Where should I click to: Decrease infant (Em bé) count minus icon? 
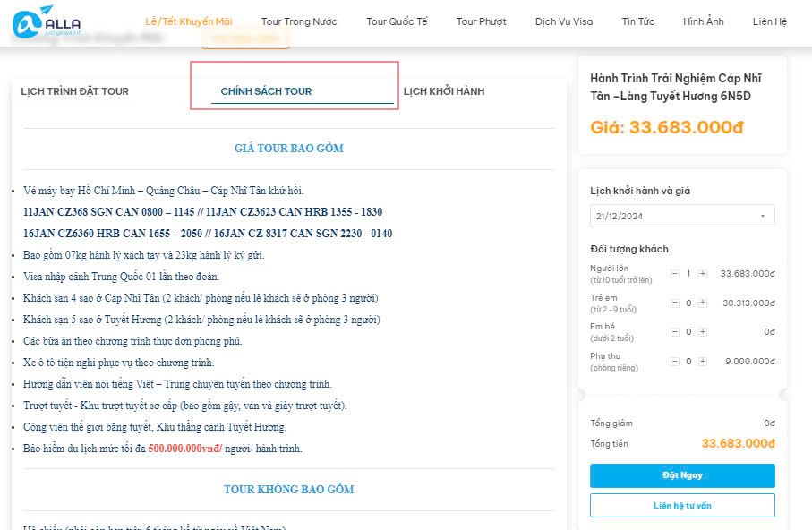(675, 332)
